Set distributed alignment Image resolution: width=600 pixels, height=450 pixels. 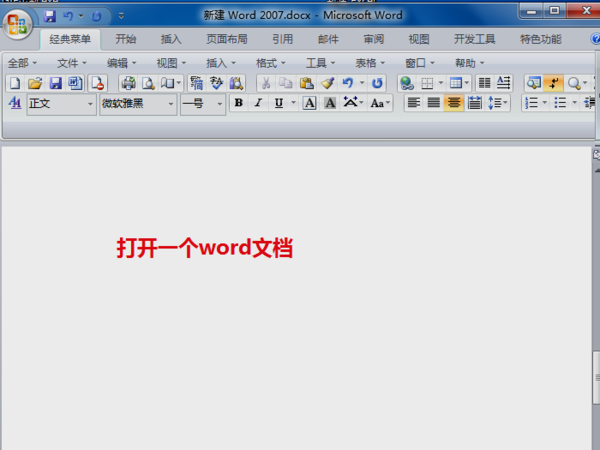coord(474,103)
